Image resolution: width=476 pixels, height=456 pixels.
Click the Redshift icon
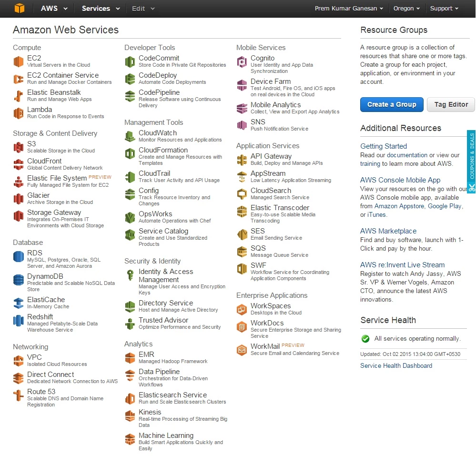pos(19,320)
